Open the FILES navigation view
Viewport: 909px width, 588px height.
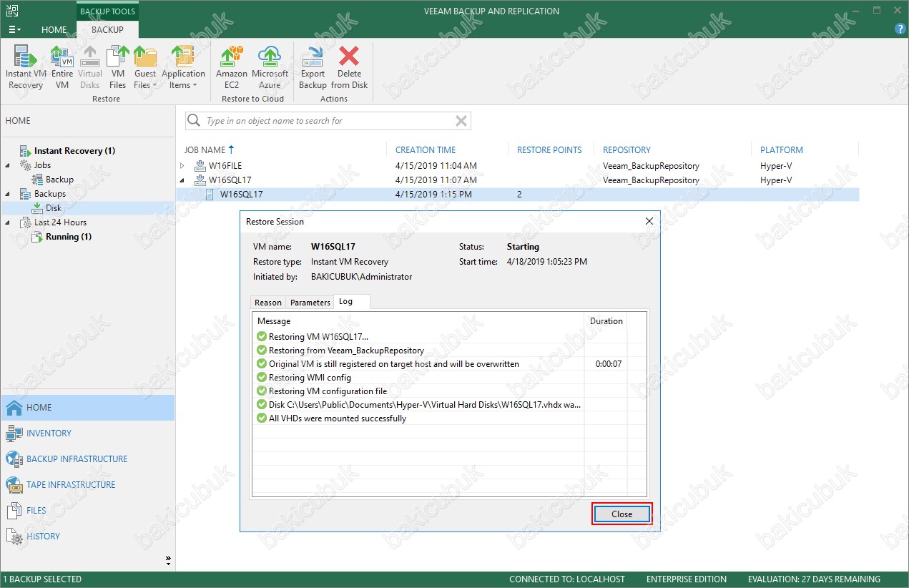88,511
